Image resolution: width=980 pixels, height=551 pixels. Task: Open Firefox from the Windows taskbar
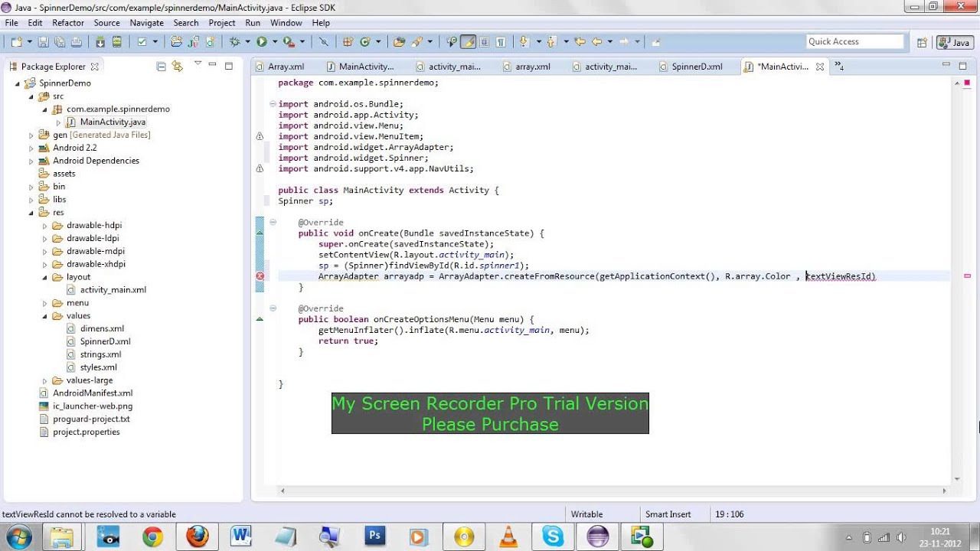point(197,536)
